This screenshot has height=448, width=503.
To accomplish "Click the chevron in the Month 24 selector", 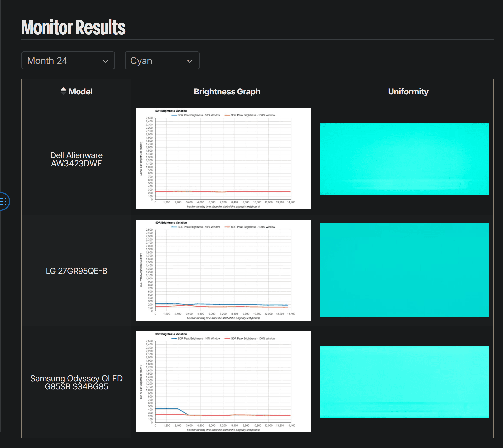I will pos(105,61).
